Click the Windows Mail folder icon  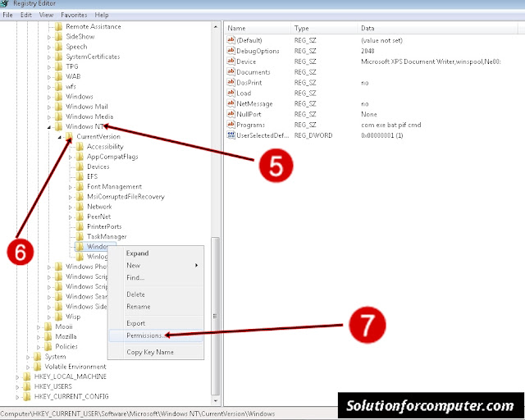point(58,107)
